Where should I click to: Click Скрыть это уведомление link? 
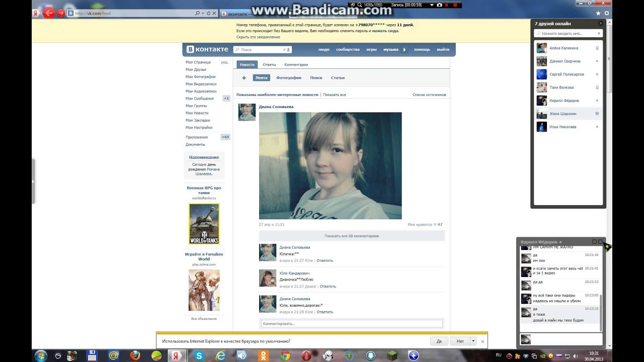[x=258, y=37]
